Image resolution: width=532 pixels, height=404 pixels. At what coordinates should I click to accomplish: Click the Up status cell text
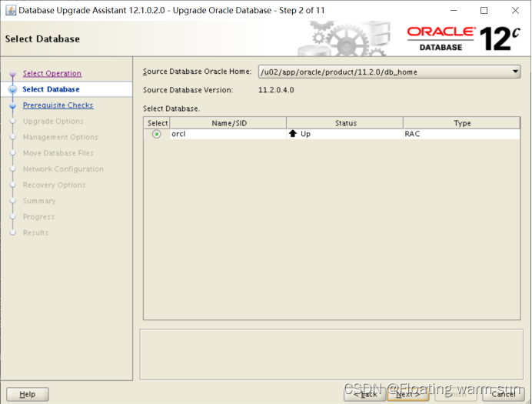(305, 134)
